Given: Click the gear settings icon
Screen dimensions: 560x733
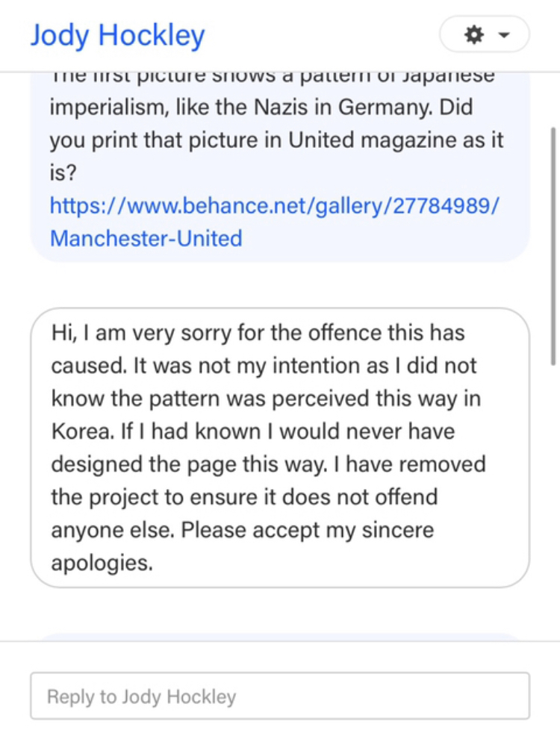Looking at the screenshot, I should tap(473, 35).
